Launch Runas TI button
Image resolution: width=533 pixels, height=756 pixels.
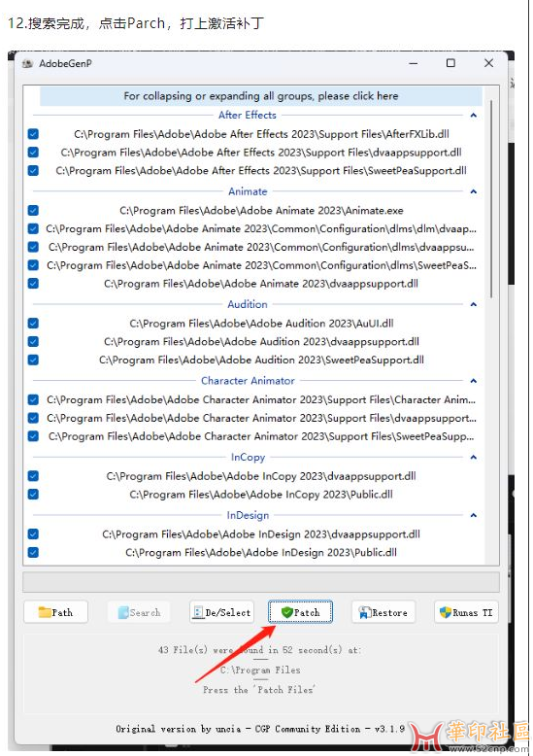466,612
